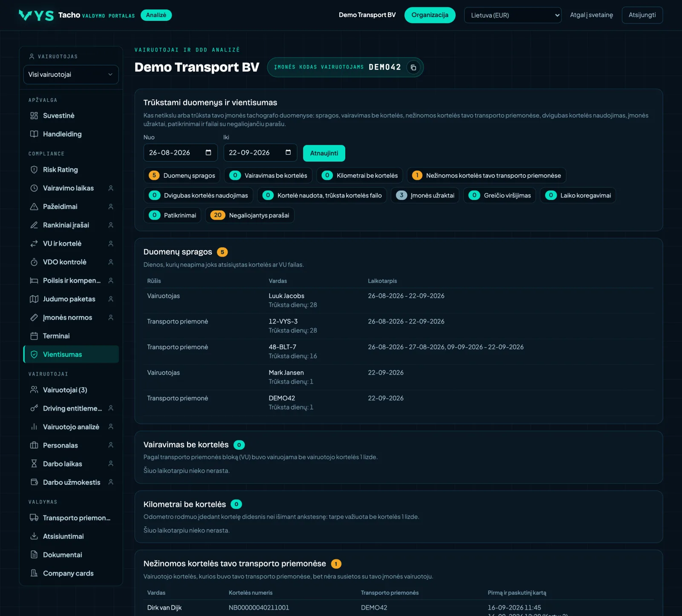Screen dimensions: 682x616
Task: Click the Pažeidimai warning triangle icon
Action: (x=34, y=206)
